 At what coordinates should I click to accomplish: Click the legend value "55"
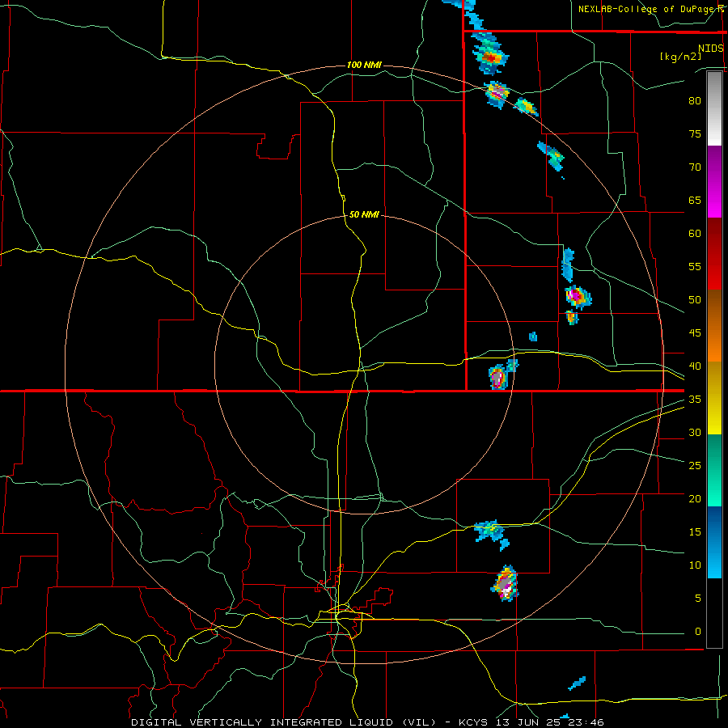tap(695, 266)
